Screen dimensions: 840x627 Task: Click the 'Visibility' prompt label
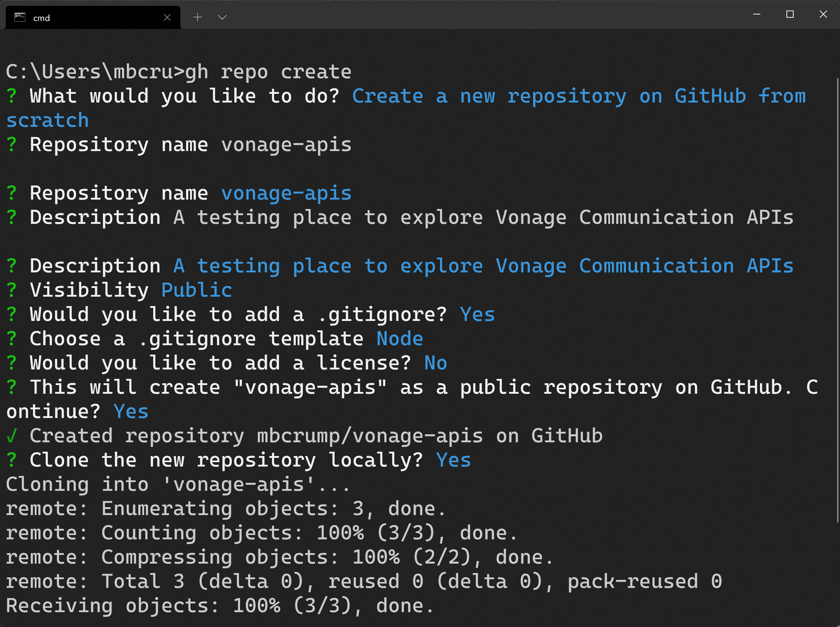click(x=89, y=290)
